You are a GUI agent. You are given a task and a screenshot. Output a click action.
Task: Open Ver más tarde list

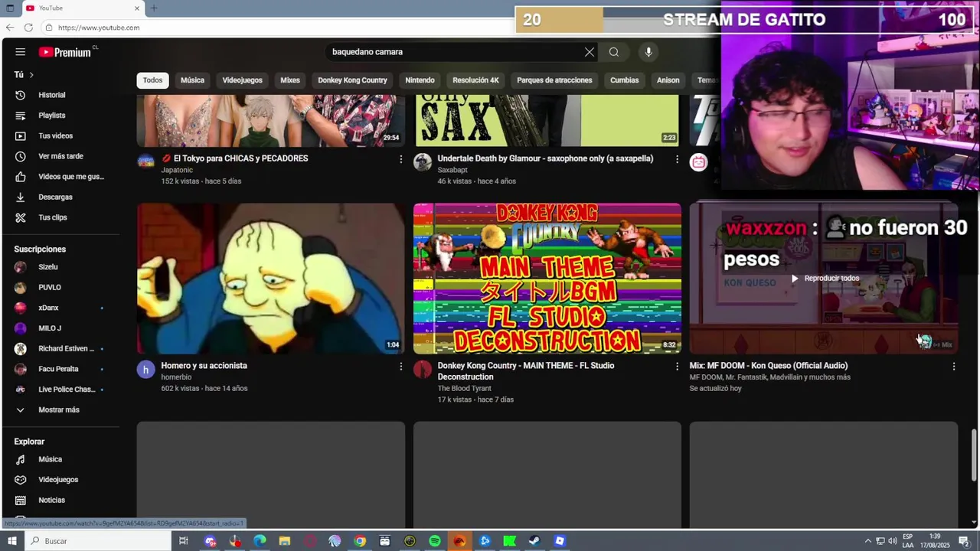(x=60, y=156)
